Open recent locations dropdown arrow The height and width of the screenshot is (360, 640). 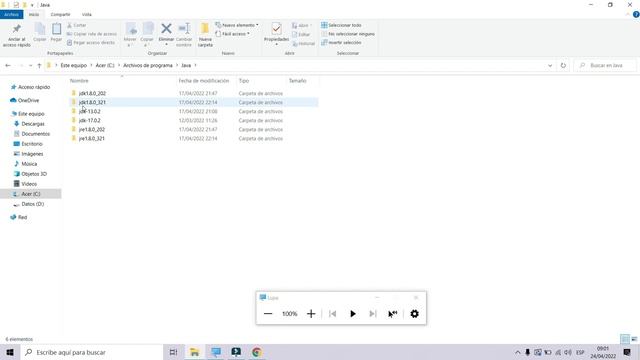tap(30, 65)
